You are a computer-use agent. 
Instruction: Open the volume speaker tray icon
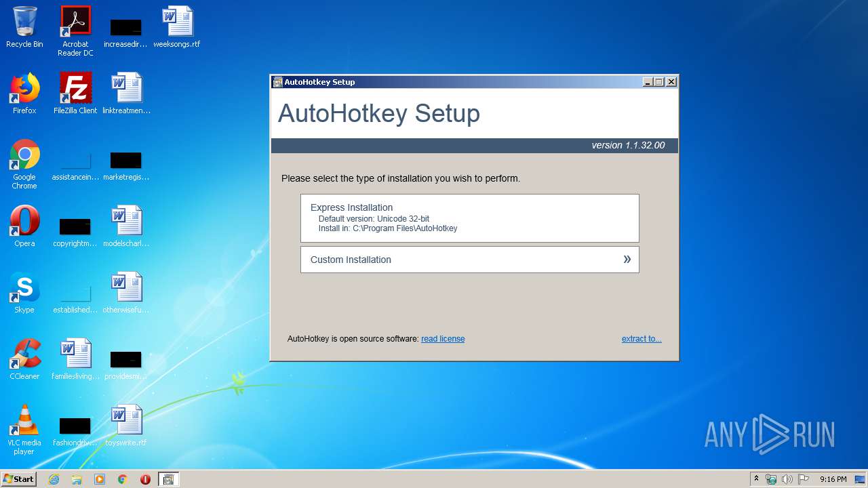787,479
